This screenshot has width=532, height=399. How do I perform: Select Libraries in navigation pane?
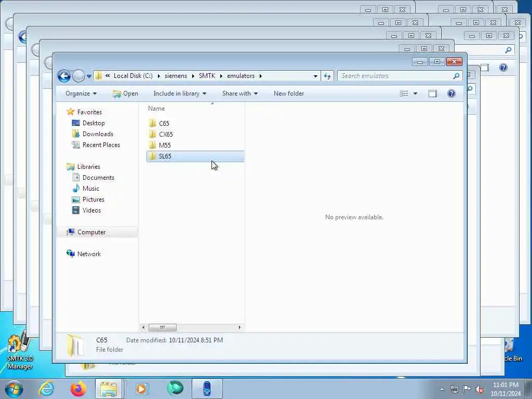tap(88, 167)
